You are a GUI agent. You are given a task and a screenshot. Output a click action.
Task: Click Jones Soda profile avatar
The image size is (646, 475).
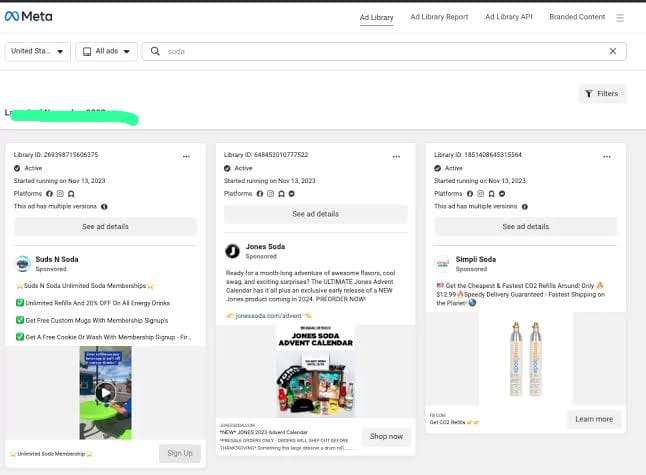click(x=233, y=251)
